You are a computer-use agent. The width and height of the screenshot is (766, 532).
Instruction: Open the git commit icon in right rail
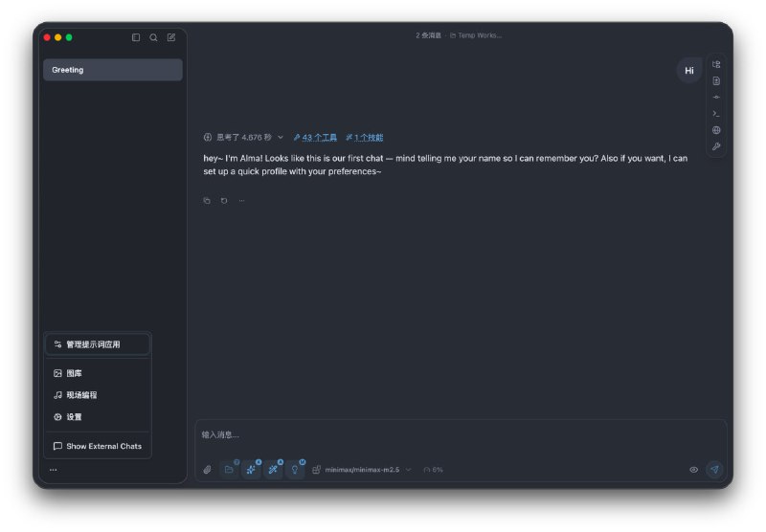[716, 98]
